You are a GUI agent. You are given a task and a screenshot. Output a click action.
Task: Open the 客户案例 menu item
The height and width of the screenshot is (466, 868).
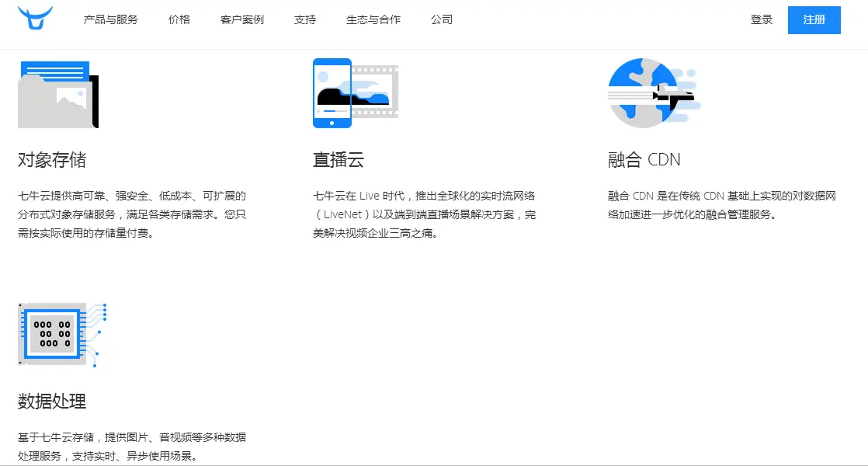[242, 20]
